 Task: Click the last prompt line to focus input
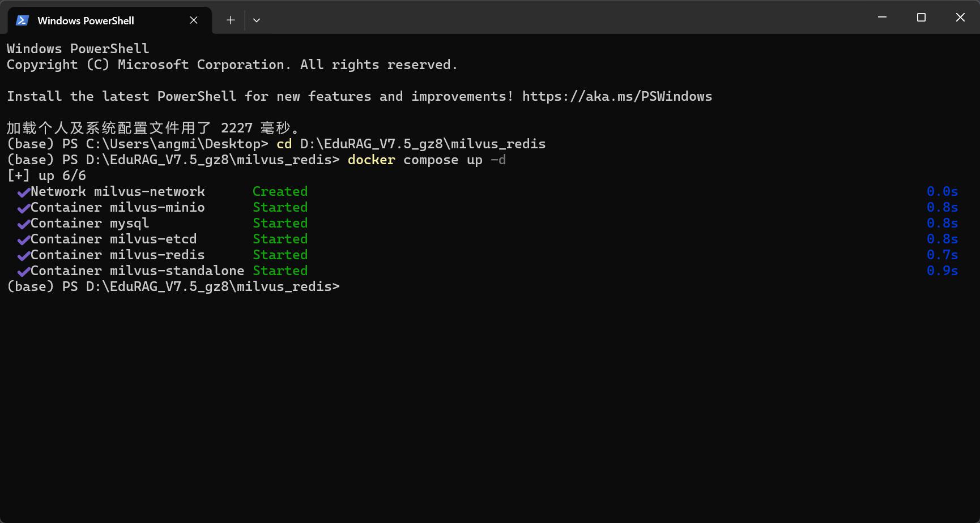[x=173, y=286]
